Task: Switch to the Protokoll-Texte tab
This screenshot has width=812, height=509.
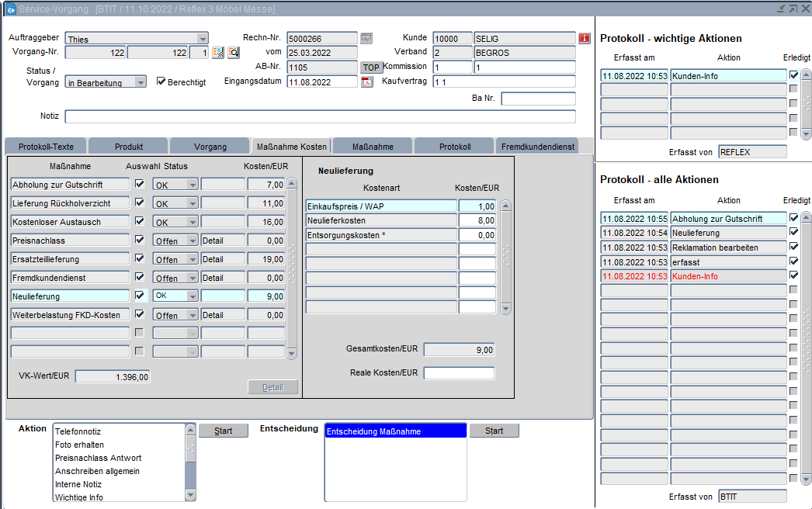Action: coord(46,146)
